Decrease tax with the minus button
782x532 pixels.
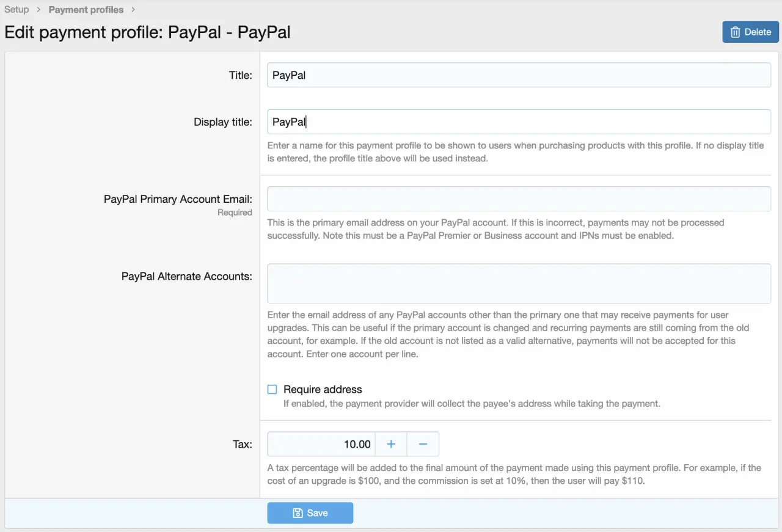[423, 444]
